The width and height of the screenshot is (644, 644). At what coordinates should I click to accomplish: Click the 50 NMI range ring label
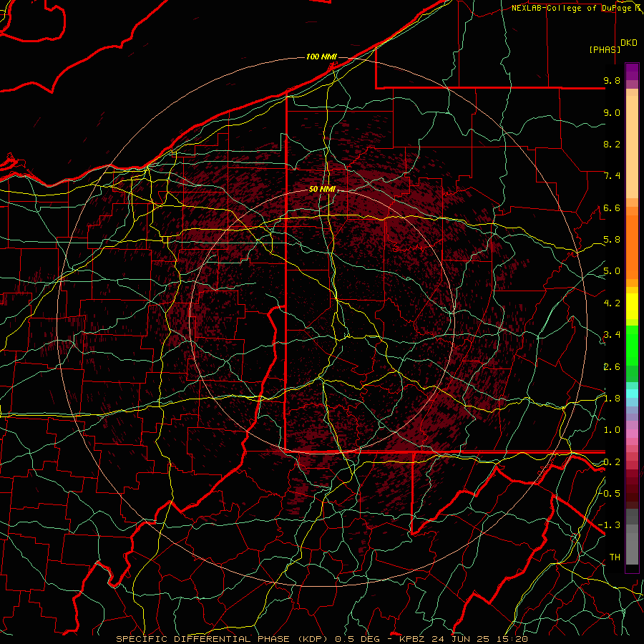pyautogui.click(x=322, y=190)
